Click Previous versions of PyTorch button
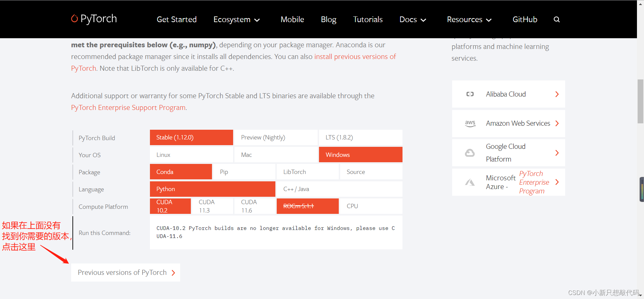 click(x=125, y=273)
